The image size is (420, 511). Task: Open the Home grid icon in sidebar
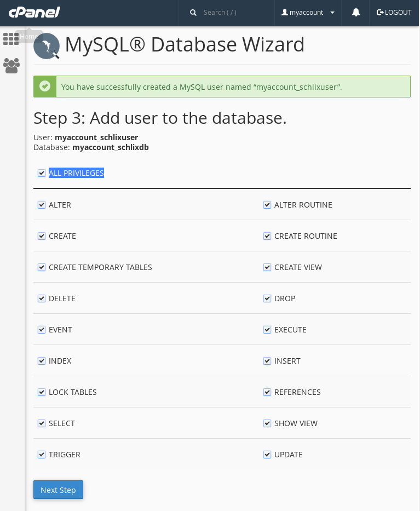pos(11,39)
